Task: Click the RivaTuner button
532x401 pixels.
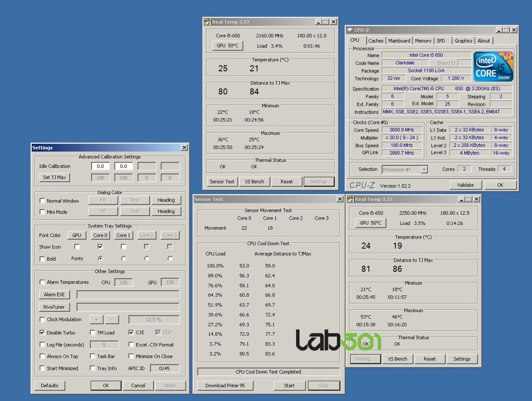Action: point(55,307)
